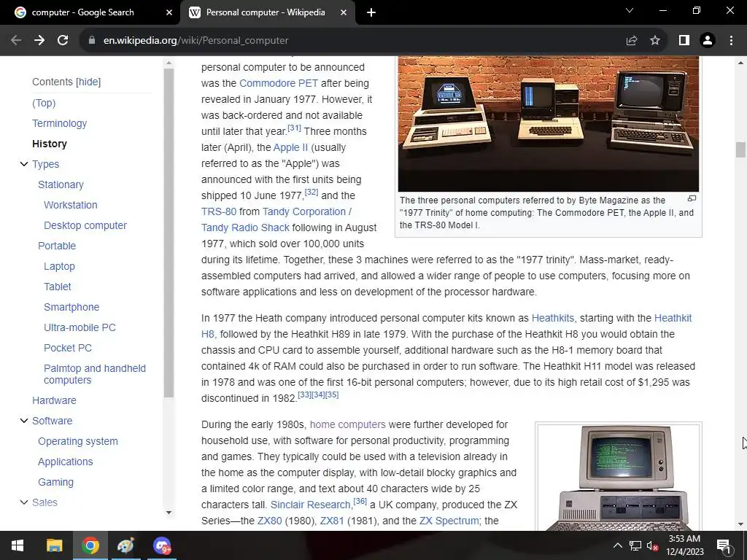Go to Gaming subsection
Screen dimensions: 747x560
point(55,483)
